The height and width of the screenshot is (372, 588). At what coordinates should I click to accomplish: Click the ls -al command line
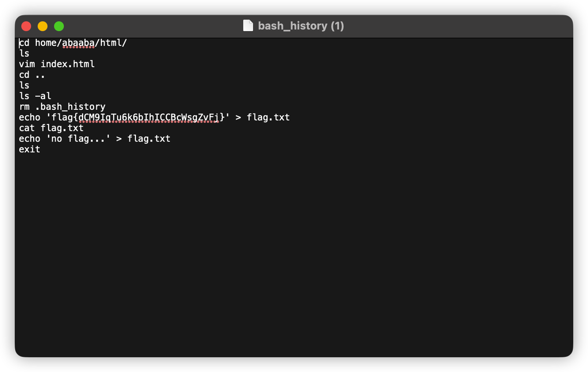(34, 96)
